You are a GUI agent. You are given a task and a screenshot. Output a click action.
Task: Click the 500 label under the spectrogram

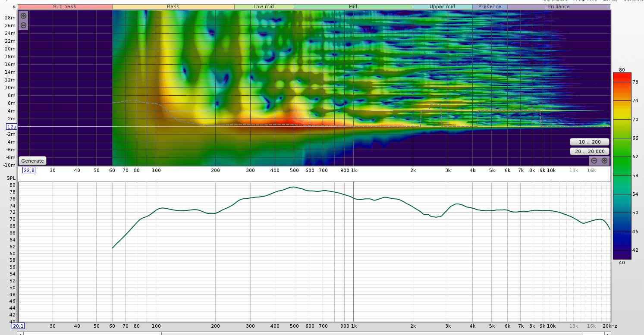pyautogui.click(x=294, y=170)
